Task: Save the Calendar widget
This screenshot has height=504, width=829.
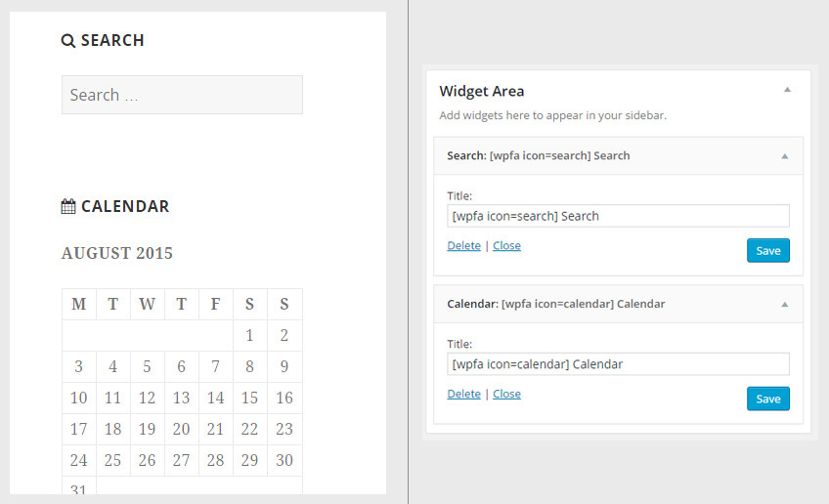Action: [768, 399]
